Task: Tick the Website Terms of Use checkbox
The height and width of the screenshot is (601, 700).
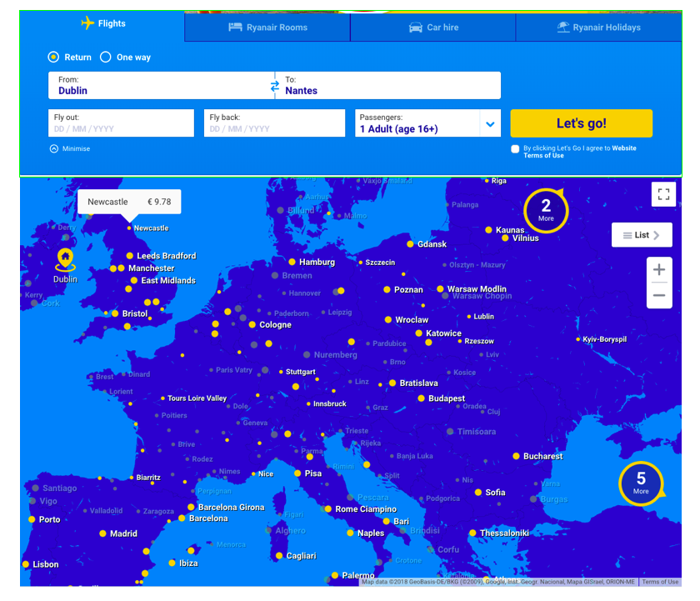Action: tap(515, 149)
